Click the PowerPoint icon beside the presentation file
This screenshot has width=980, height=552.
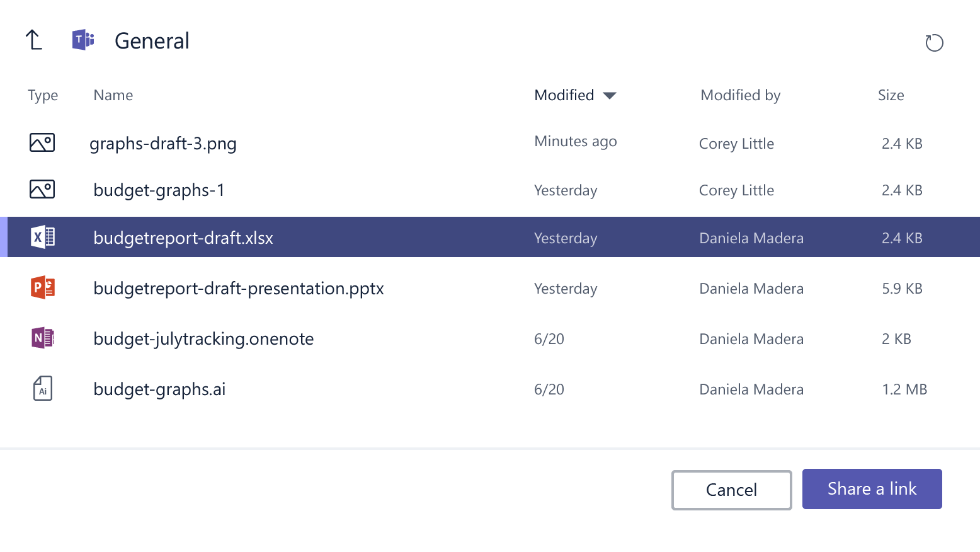pos(42,288)
